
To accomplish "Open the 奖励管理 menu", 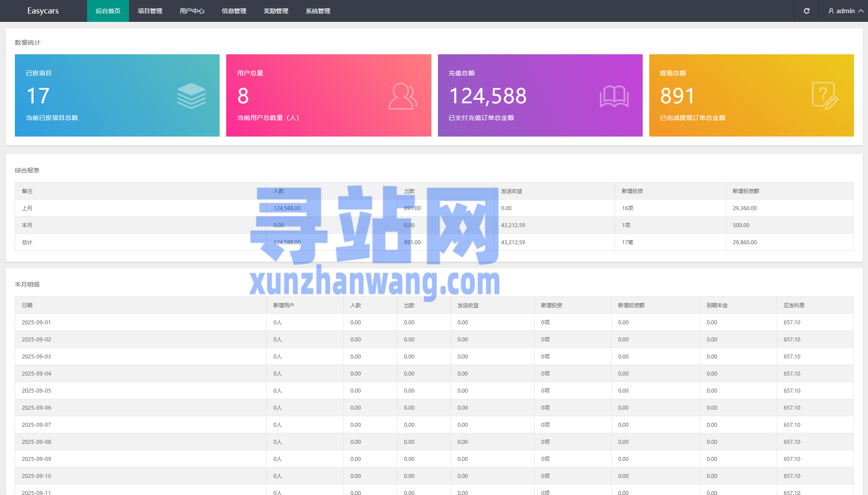I will [276, 11].
